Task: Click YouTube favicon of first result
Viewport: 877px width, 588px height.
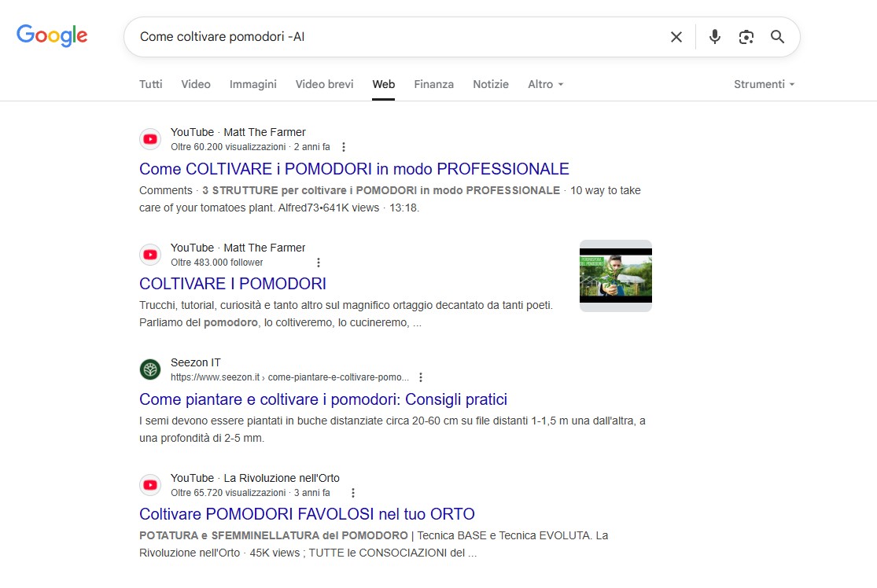Action: 150,139
